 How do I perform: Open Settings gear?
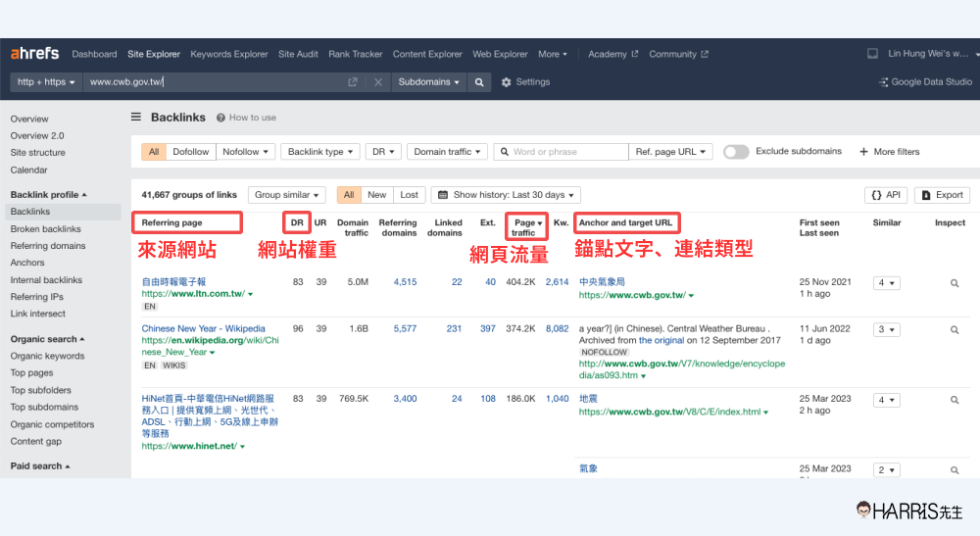[525, 82]
